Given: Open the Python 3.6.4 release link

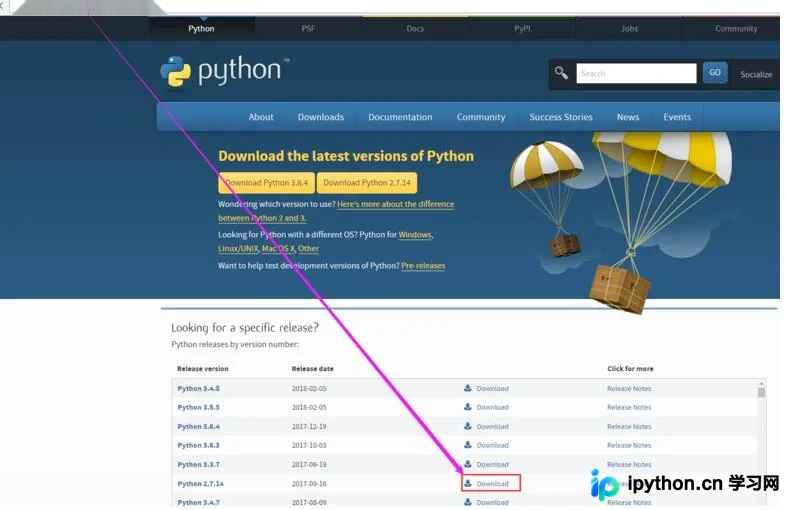Looking at the screenshot, I should coord(198,426).
